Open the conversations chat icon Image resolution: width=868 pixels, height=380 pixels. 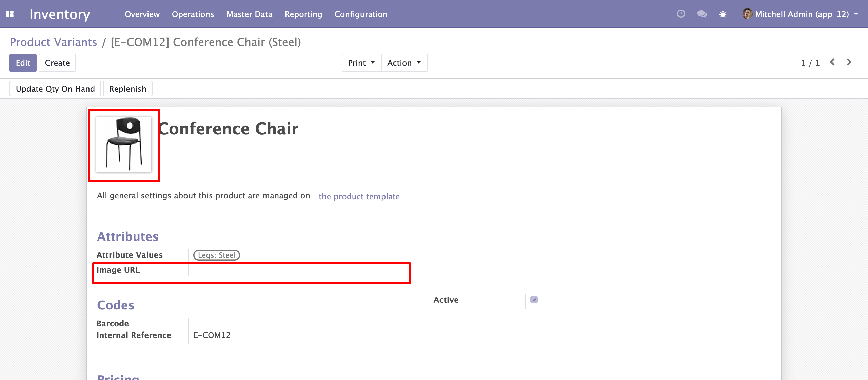point(702,14)
